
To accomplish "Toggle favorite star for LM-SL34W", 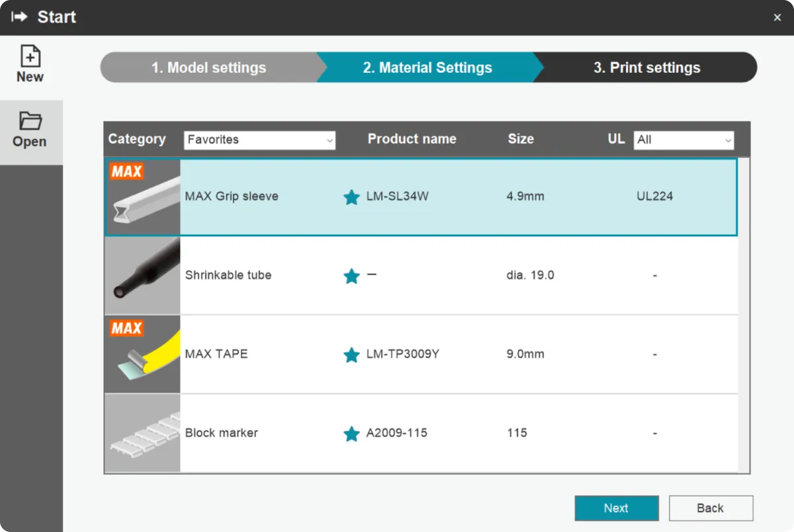I will point(351,197).
